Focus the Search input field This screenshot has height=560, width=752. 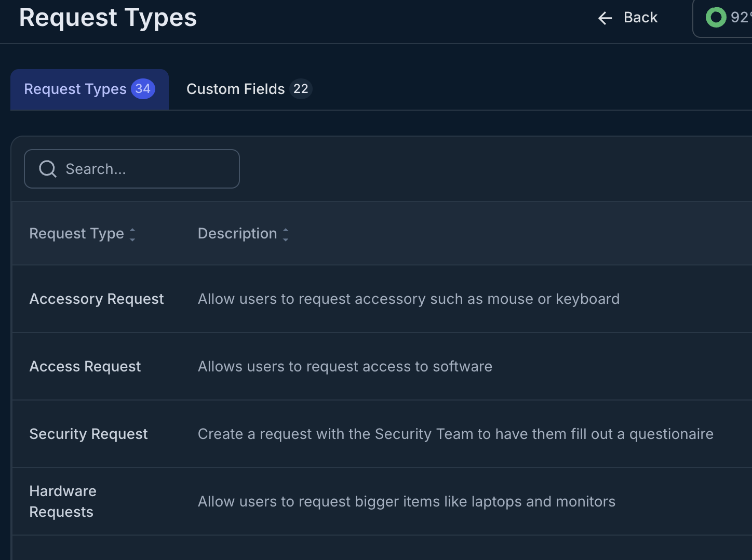click(132, 169)
